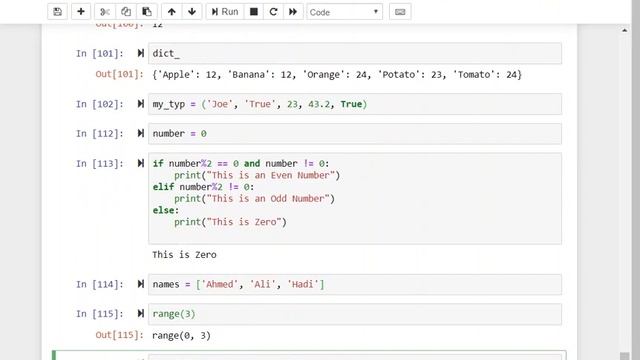
Task: Run cell In [115] using its run icon
Action: pyautogui.click(x=141, y=313)
